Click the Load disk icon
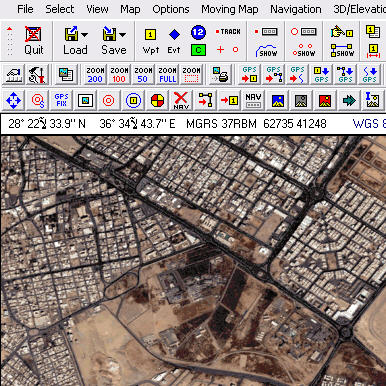The width and height of the screenshot is (386, 386). tap(72, 34)
